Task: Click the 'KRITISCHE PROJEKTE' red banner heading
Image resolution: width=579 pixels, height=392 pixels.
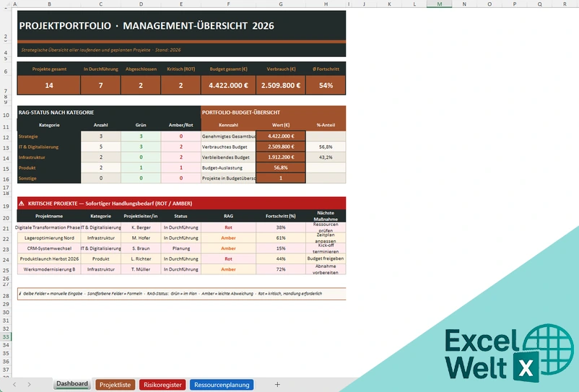Action: pyautogui.click(x=181, y=204)
